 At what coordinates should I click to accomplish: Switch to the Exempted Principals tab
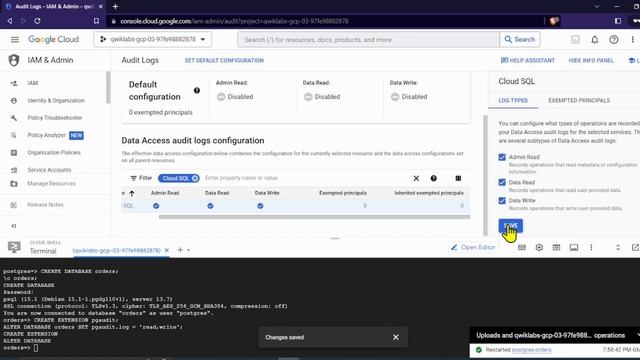[579, 100]
